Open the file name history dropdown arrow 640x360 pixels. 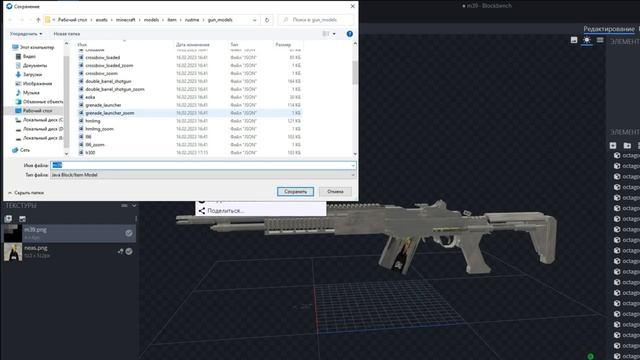tap(353, 165)
